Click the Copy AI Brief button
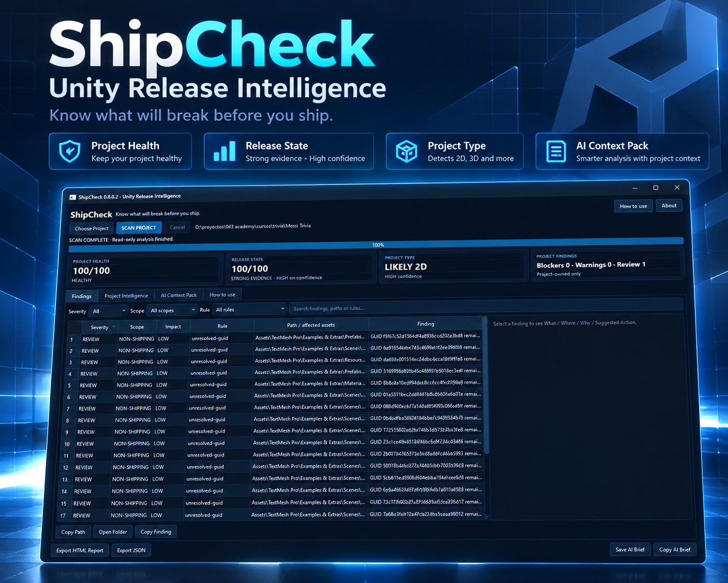 click(x=675, y=549)
